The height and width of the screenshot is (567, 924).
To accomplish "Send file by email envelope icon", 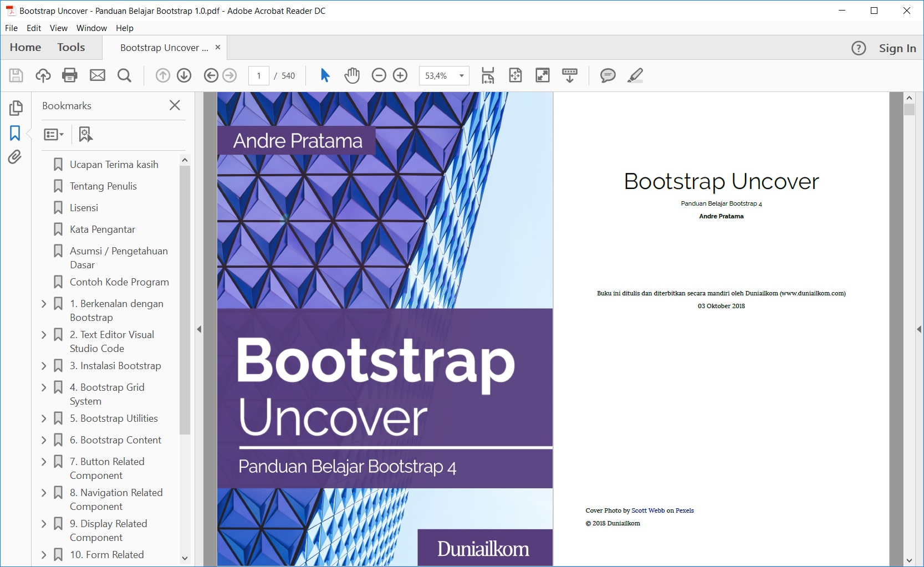I will click(98, 75).
